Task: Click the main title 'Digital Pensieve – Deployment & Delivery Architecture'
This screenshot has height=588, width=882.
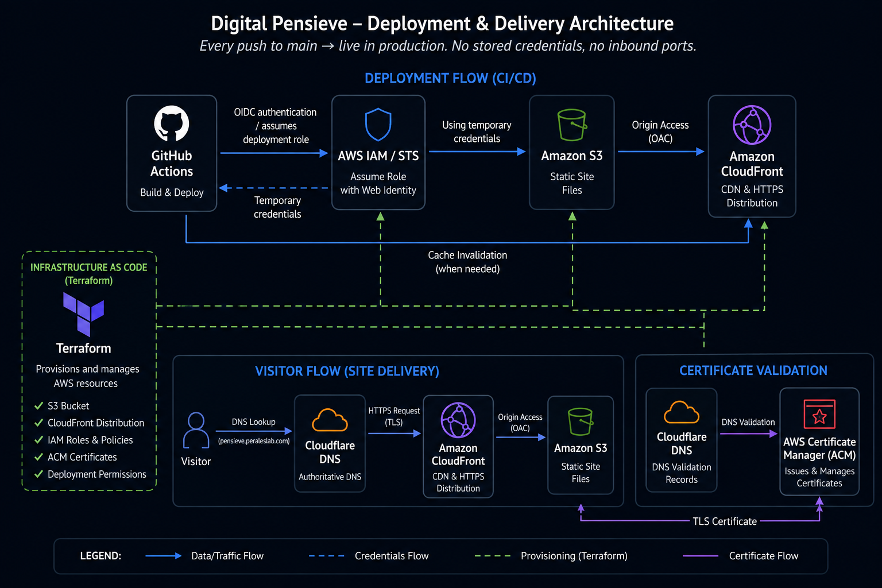Action: click(442, 24)
